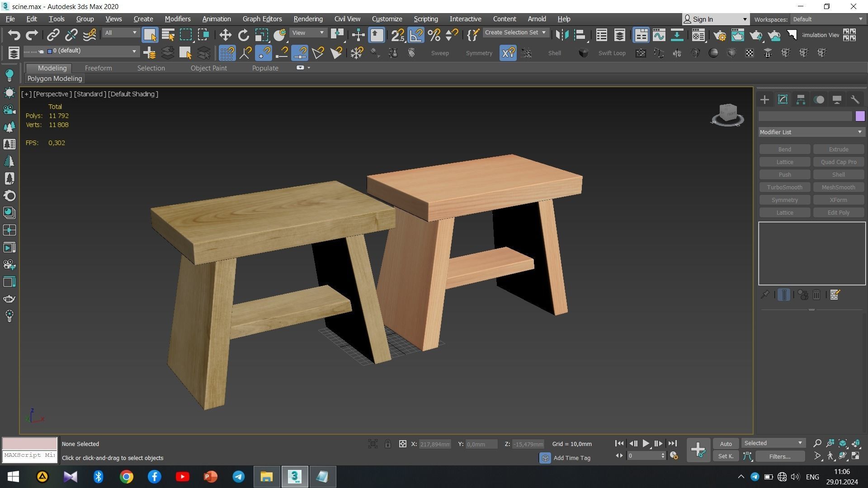
Task: Choose the Select and Move tool
Action: coord(225,35)
